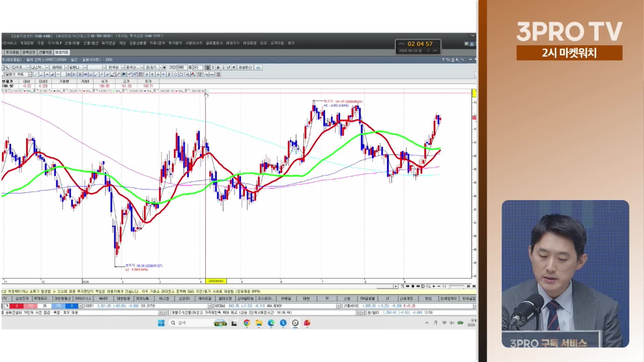Adjust the chart zoom slider below the chart
Image resolution: width=644 pixels, height=362 pixels.
point(456,286)
